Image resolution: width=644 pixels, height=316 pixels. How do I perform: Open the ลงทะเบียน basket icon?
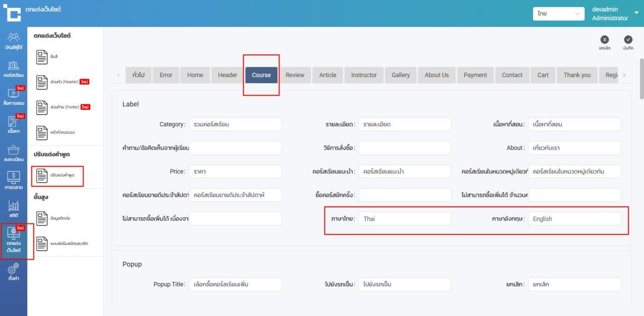pyautogui.click(x=13, y=153)
